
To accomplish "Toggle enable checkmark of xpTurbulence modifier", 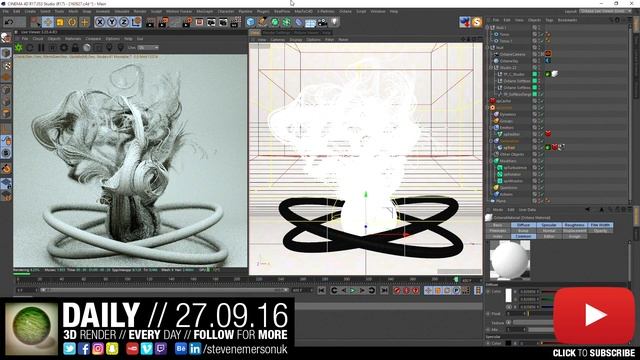I will 541,167.
